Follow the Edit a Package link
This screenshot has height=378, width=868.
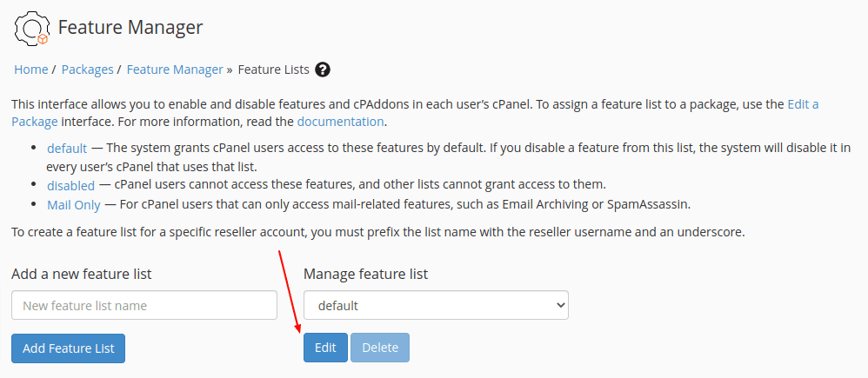click(415, 113)
